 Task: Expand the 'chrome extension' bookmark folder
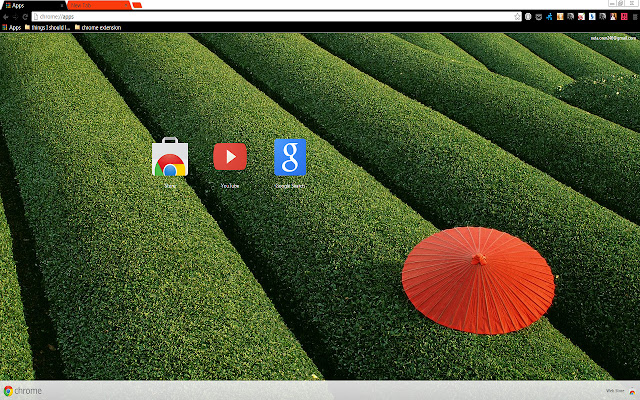[x=96, y=28]
